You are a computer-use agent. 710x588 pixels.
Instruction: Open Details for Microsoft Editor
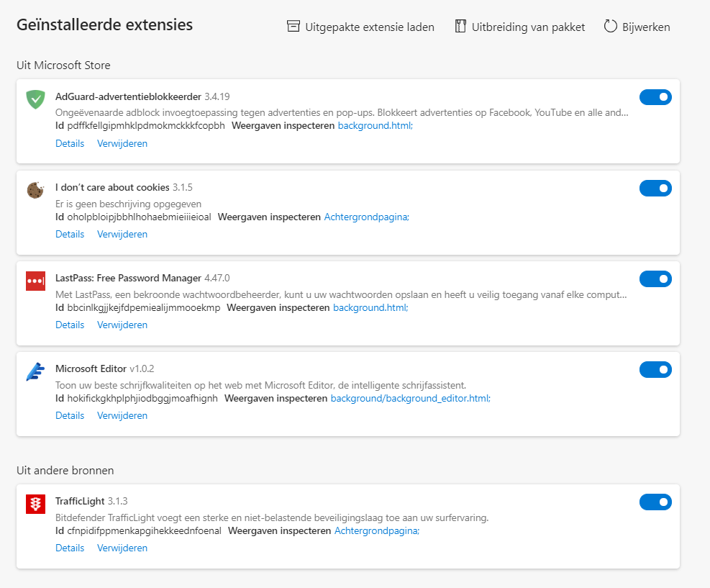click(70, 415)
